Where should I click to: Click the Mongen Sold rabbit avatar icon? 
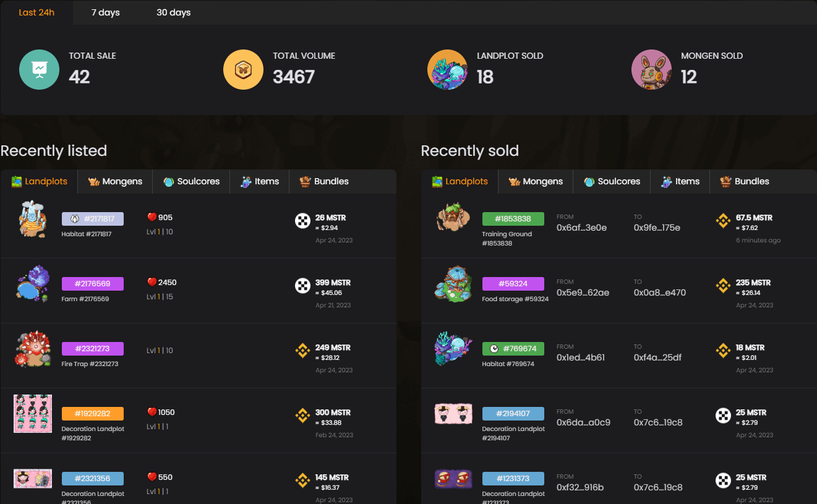[651, 69]
